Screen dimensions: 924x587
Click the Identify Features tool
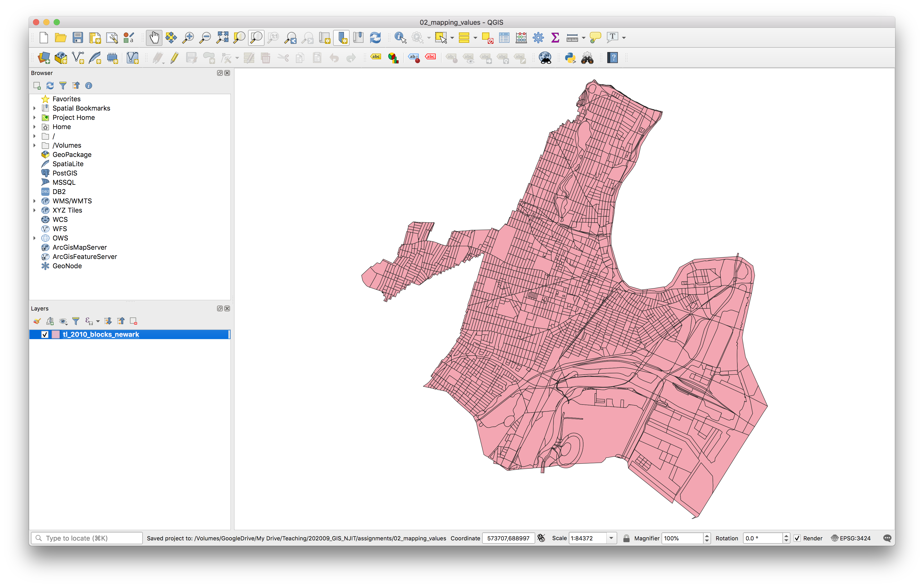tap(400, 38)
